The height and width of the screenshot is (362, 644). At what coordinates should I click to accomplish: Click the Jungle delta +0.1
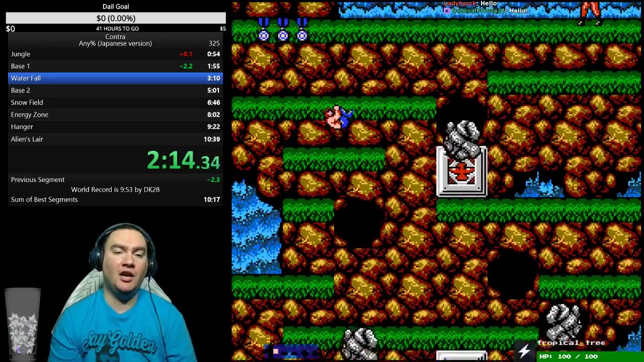tap(186, 54)
